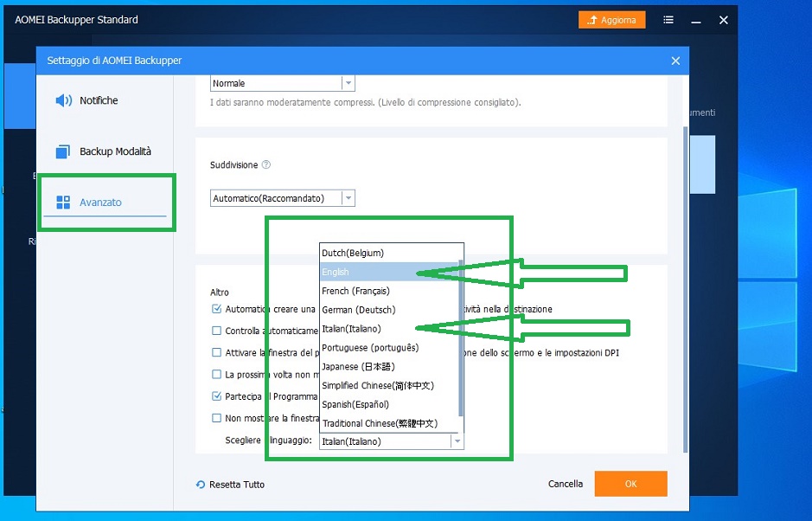Click the Aggiorna upgrade button
This screenshot has width=812, height=521.
(611, 20)
